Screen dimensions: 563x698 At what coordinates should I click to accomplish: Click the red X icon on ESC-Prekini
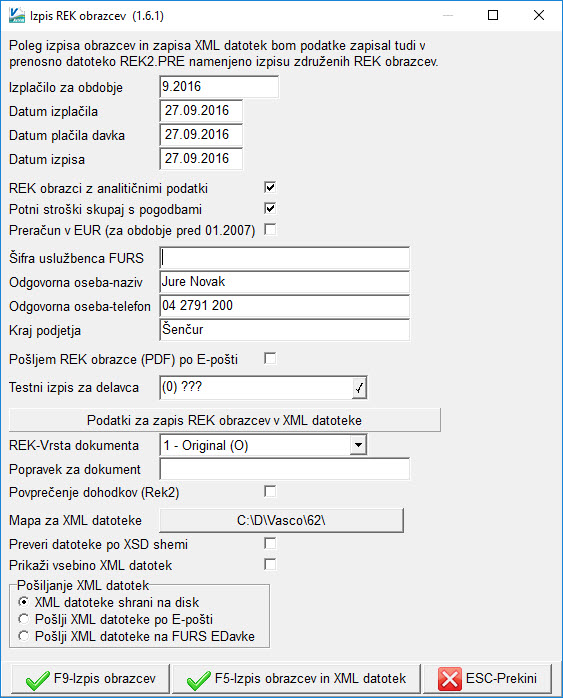pos(450,679)
